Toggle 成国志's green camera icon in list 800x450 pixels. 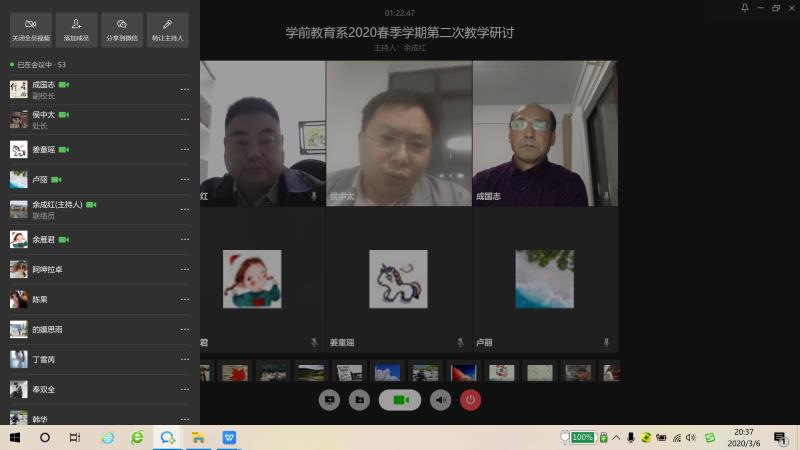click(x=64, y=85)
